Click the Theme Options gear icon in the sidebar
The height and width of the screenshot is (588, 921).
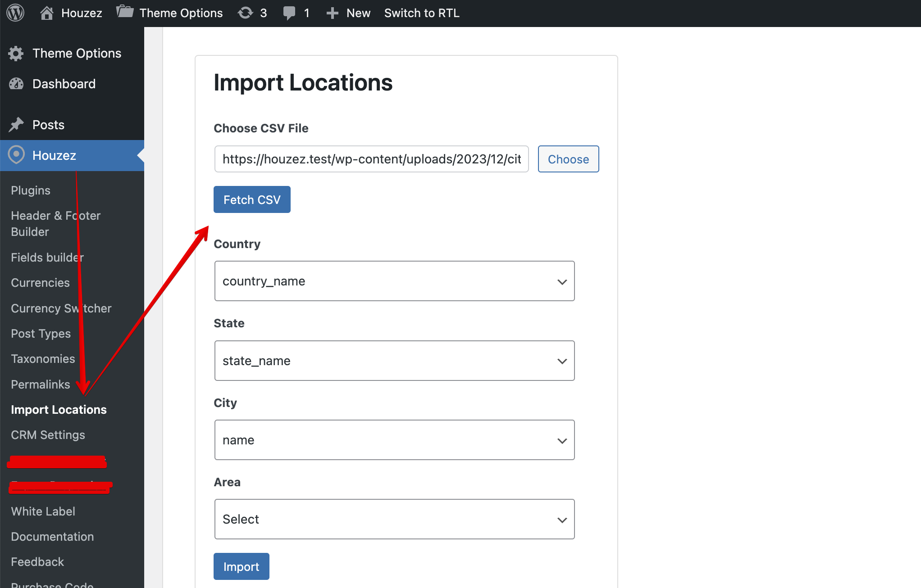16,53
